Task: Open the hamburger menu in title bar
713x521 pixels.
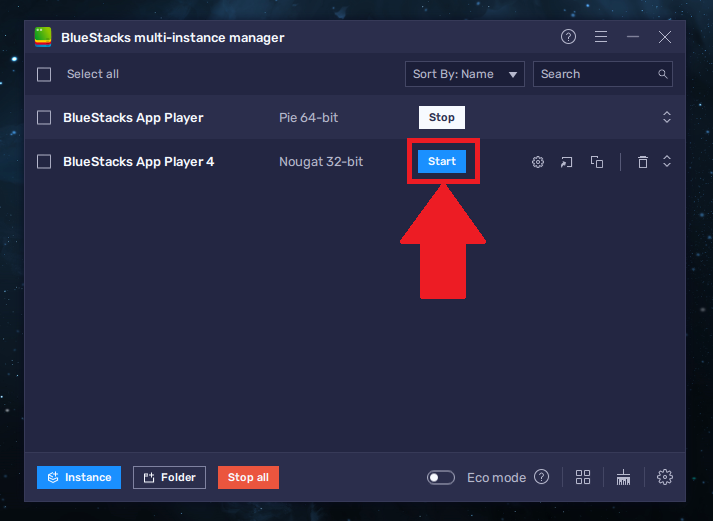Action: [601, 37]
